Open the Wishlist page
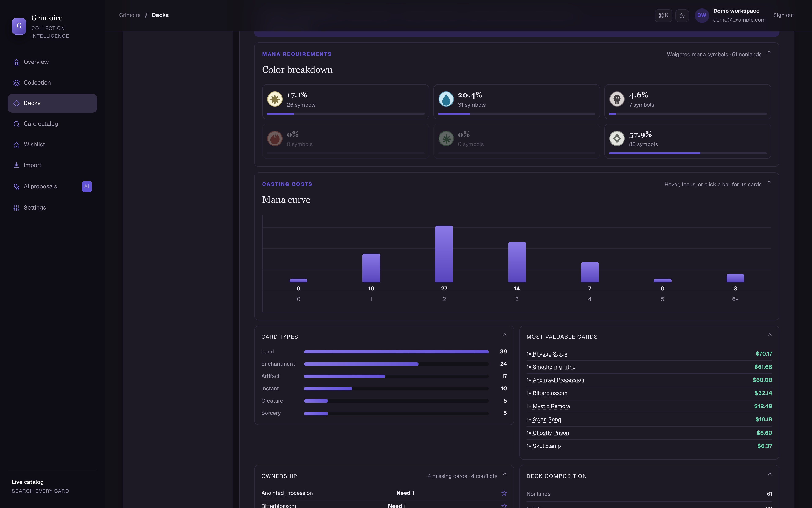 point(52,145)
